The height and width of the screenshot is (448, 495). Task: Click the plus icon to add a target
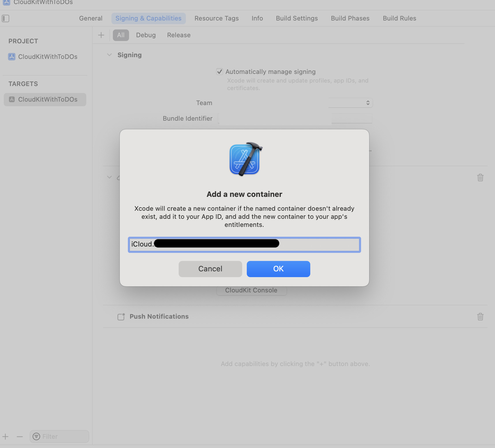coord(5,436)
